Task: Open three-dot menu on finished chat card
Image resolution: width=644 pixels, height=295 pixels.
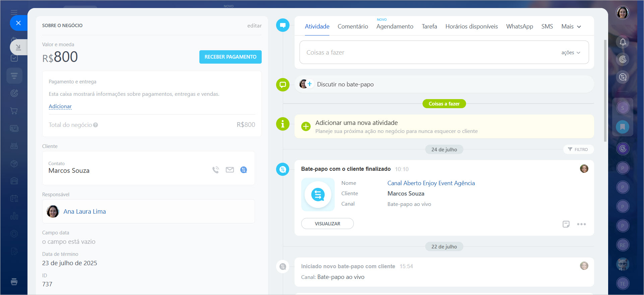Action: click(581, 224)
